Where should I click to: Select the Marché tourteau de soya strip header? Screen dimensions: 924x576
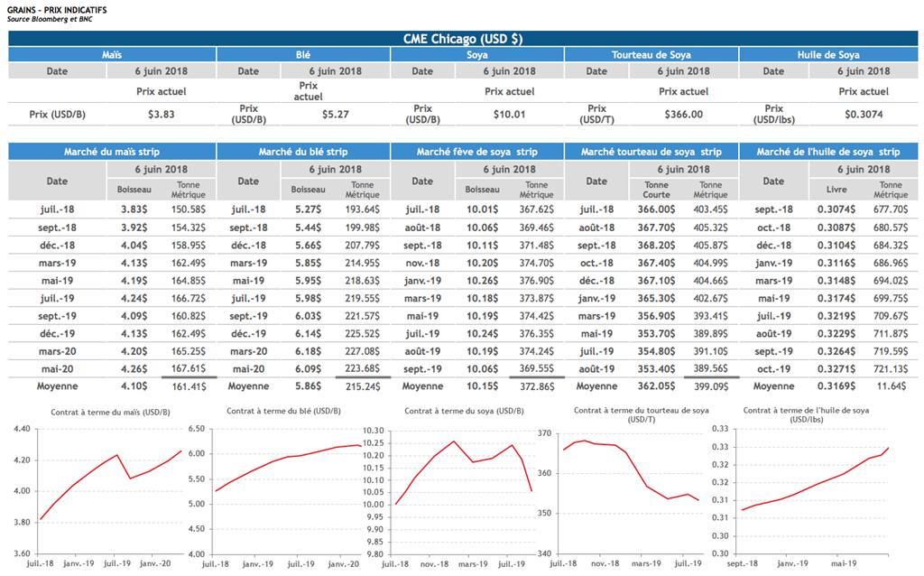pos(651,152)
